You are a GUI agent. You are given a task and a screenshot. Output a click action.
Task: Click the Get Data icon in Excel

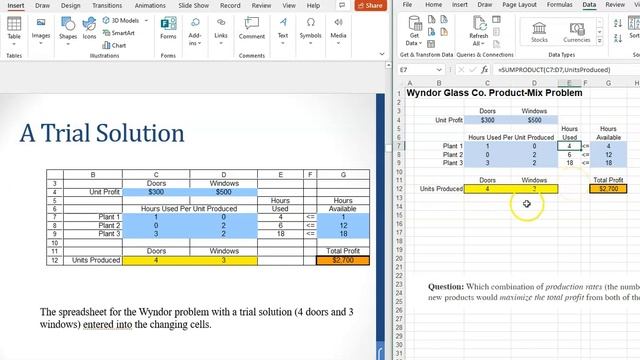(415, 24)
